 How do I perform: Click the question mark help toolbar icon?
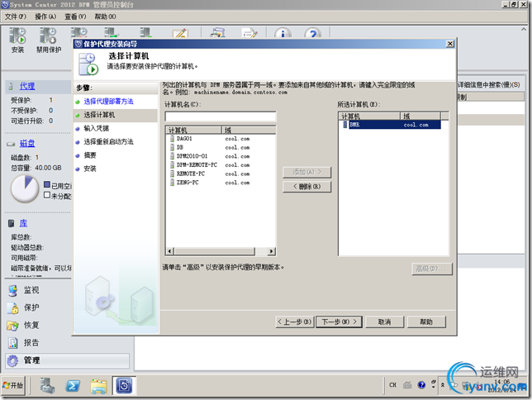point(312,33)
